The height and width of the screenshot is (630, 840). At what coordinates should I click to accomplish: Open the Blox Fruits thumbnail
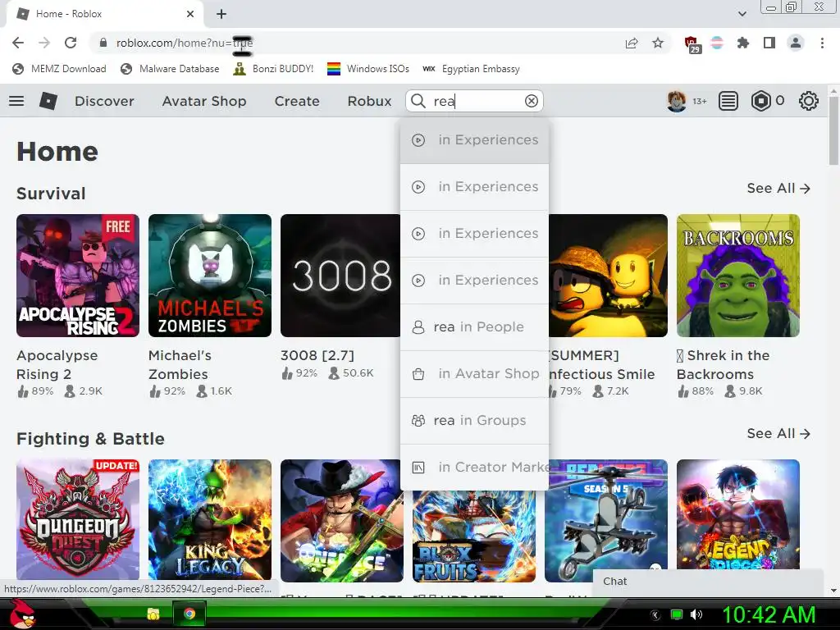point(474,536)
